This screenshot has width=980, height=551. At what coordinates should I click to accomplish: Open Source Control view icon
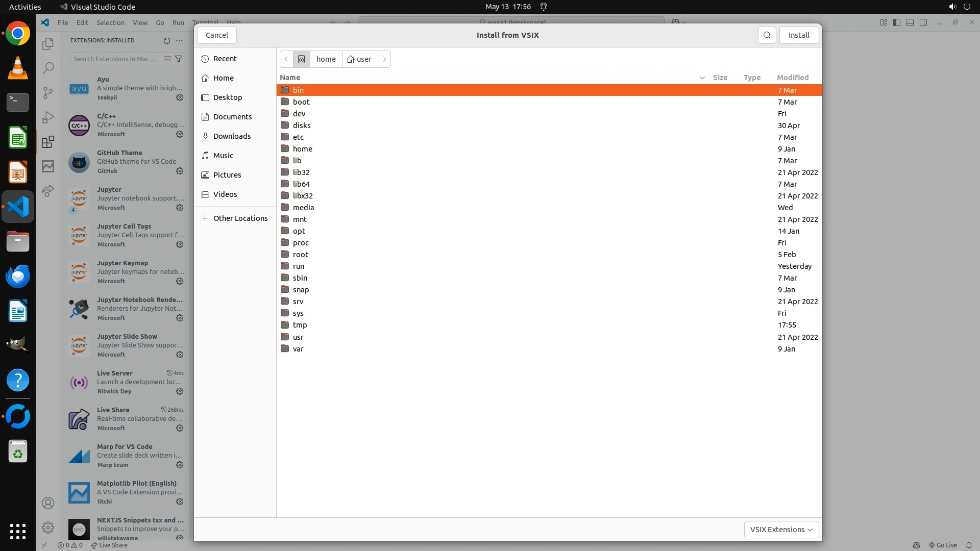point(48,92)
